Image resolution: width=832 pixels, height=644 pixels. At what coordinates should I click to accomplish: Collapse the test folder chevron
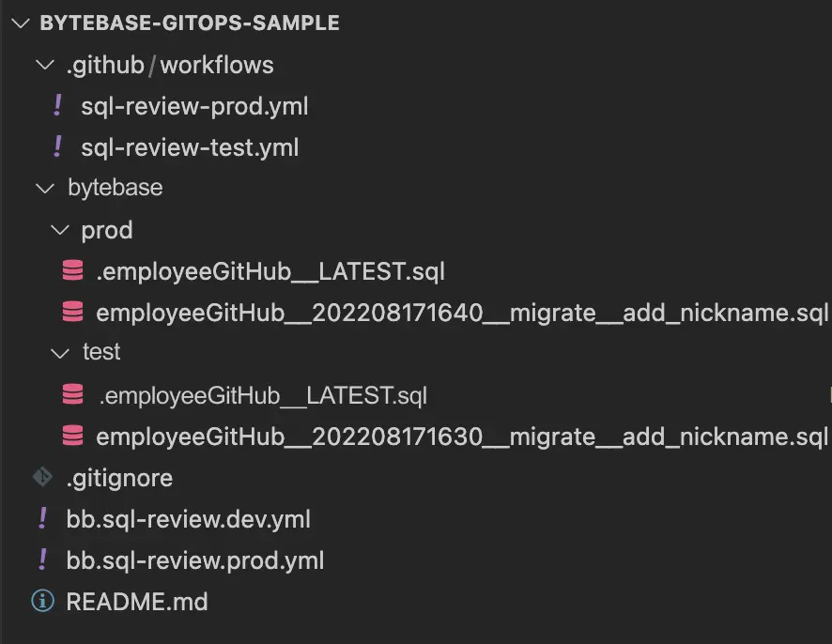tap(60, 353)
